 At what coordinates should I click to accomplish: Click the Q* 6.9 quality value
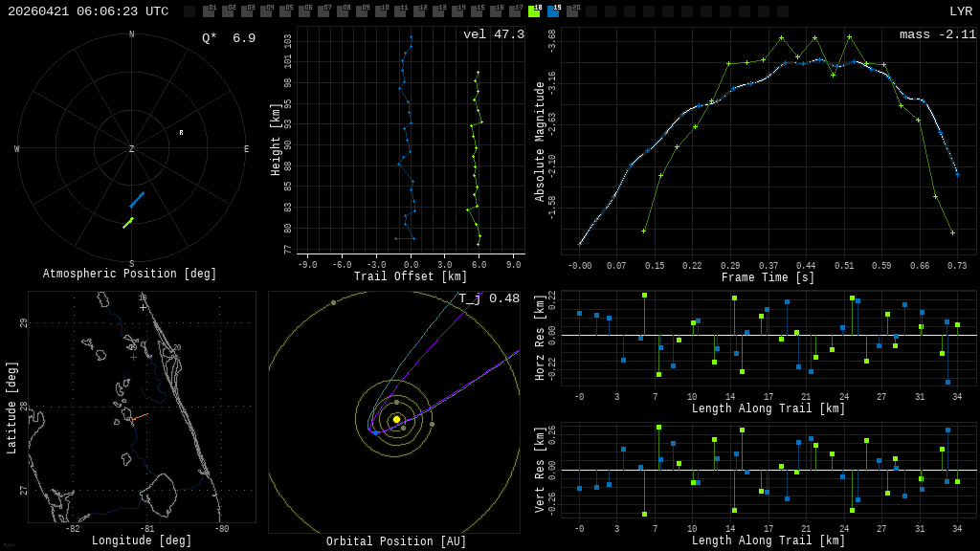[229, 38]
